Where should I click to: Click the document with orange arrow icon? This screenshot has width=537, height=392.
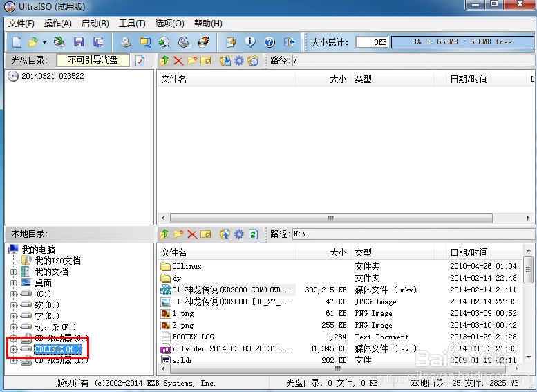click(231, 42)
